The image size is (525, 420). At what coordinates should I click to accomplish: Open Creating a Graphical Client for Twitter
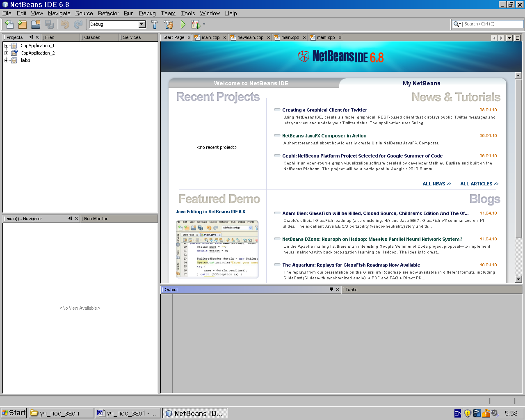tap(324, 110)
